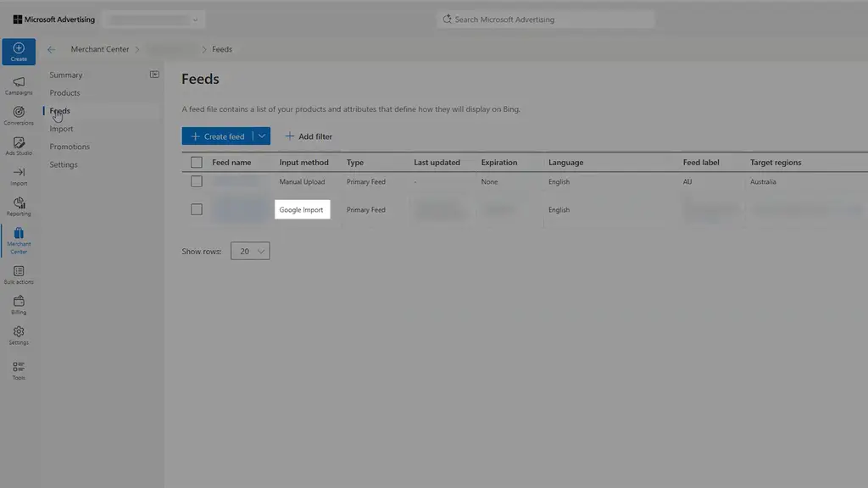Click the AU feed label cell
The image size is (868, 488).
pos(687,181)
